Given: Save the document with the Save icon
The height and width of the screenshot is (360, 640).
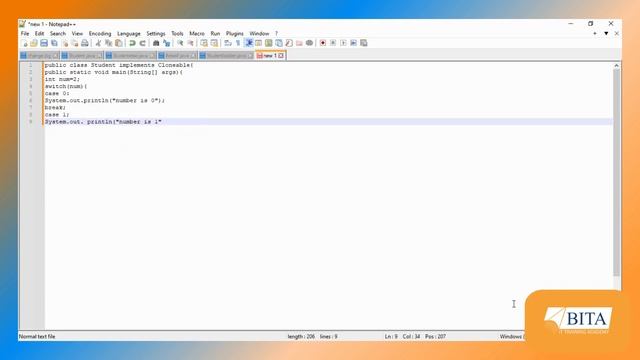Looking at the screenshot, I should pos(44,43).
